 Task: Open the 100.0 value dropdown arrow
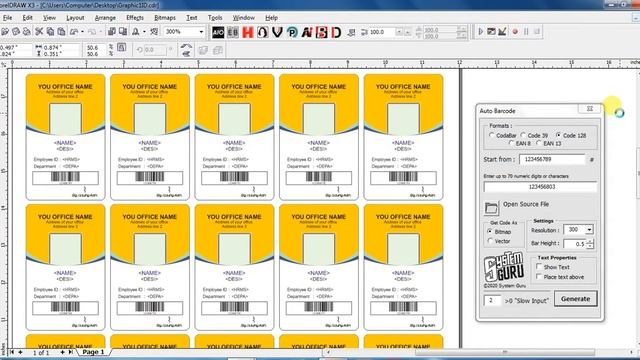click(399, 32)
